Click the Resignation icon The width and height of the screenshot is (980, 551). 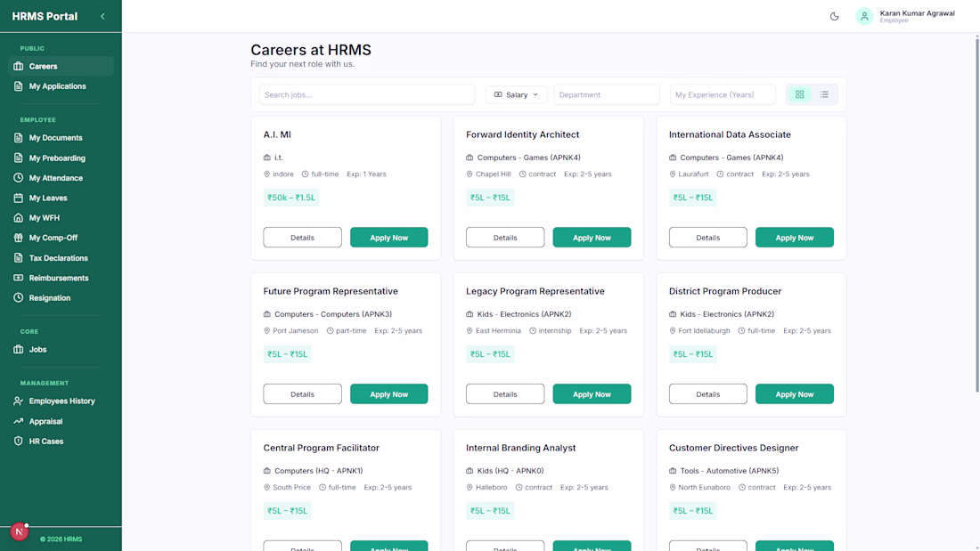18,298
